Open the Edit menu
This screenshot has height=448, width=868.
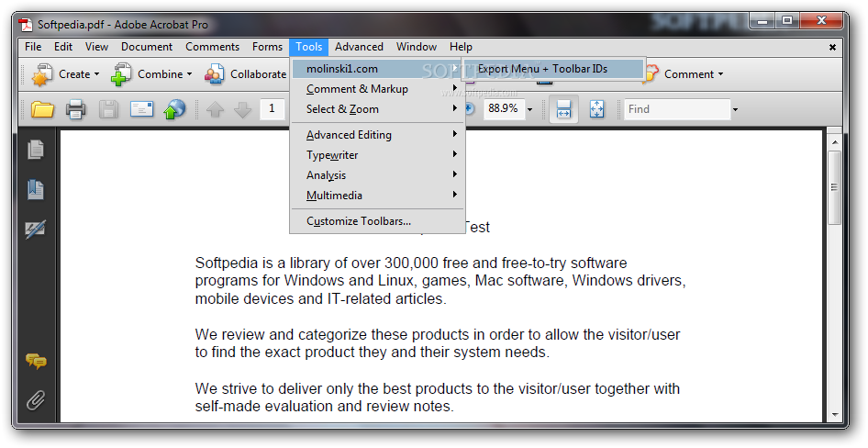[x=63, y=47]
